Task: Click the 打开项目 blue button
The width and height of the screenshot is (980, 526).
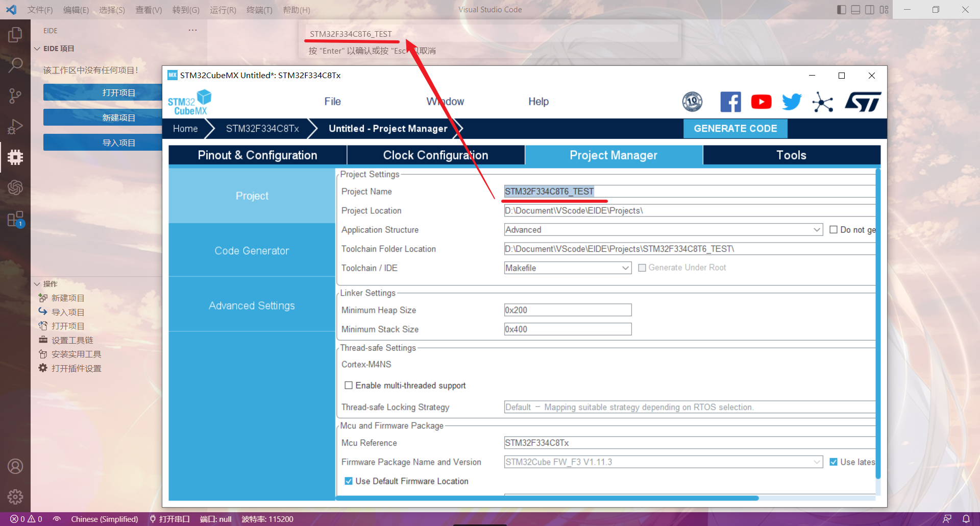Action: (103, 92)
